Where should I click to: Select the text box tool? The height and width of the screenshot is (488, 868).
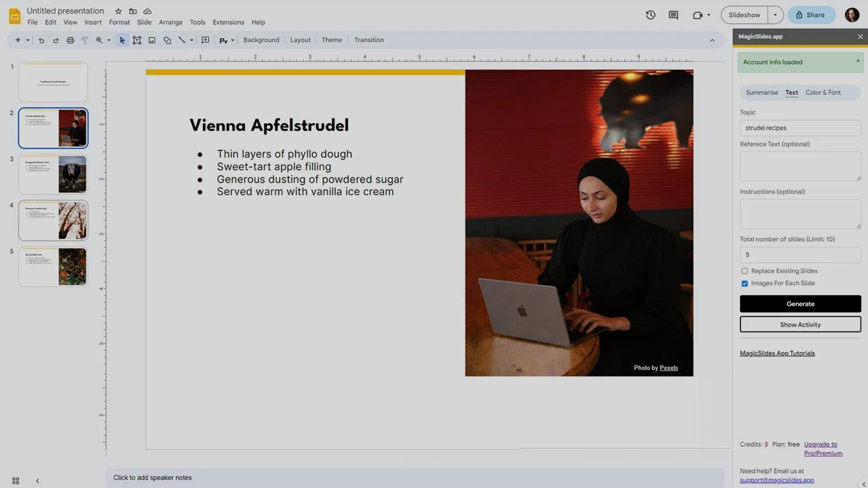tap(137, 40)
